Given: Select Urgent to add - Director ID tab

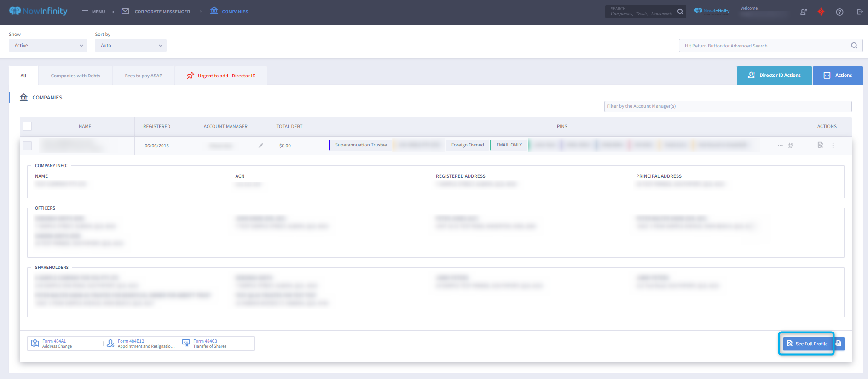Looking at the screenshot, I should coord(221,76).
